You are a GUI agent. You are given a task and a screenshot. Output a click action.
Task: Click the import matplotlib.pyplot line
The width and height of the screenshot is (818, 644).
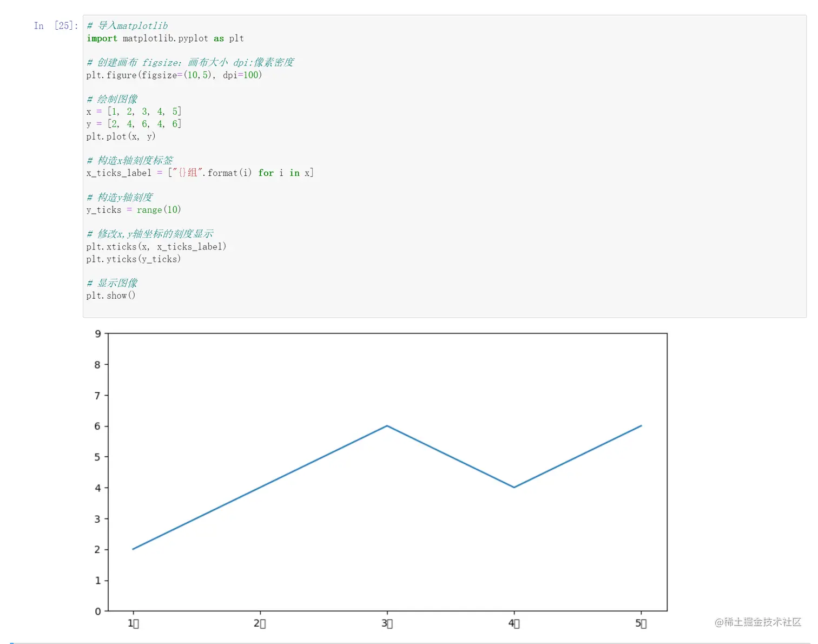coord(165,38)
